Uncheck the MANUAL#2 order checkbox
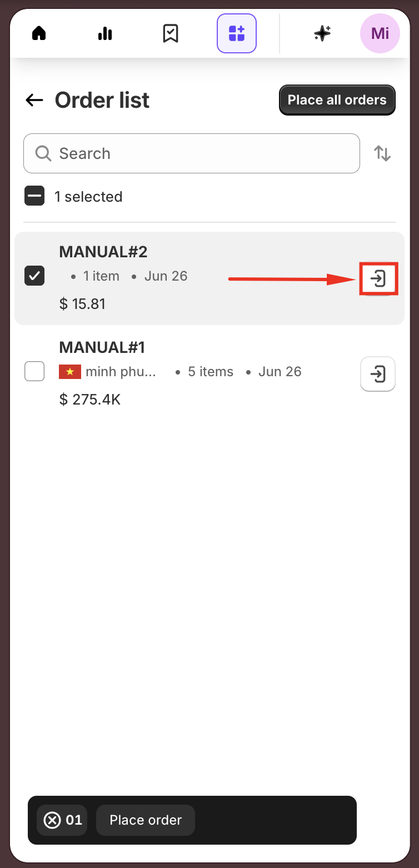Screen dimensions: 419x868 pos(34,276)
